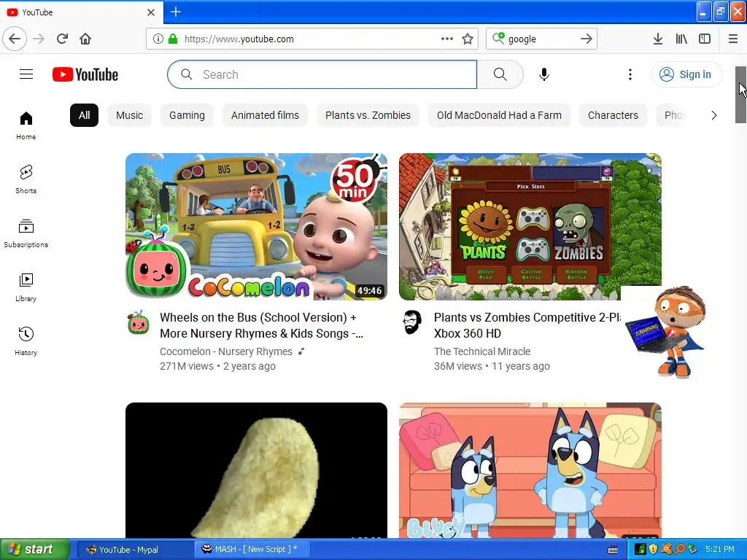This screenshot has width=747, height=560.
Task: Click The Technical Miracle channel avatar
Action: 412,322
